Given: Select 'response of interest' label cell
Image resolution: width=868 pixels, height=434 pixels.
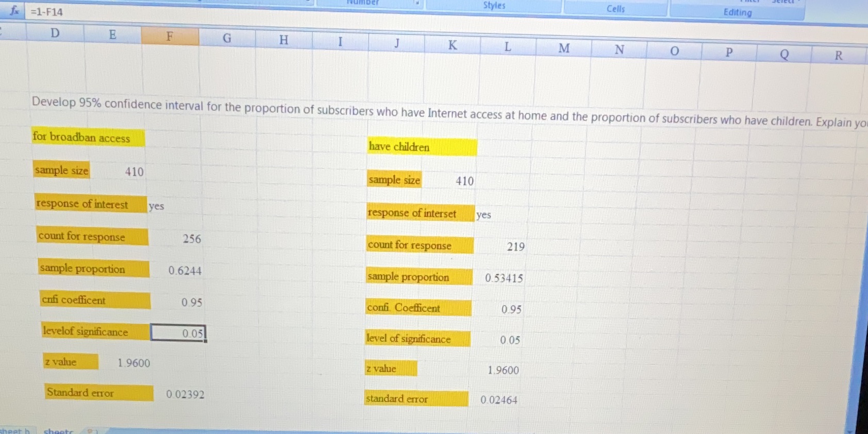Looking at the screenshot, I should 91,204.
